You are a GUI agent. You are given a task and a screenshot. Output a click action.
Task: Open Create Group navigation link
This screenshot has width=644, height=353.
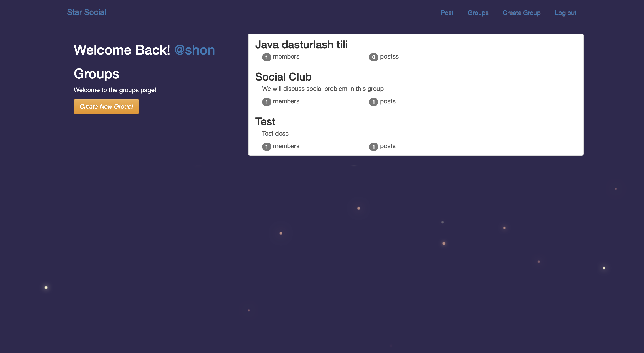[521, 13]
